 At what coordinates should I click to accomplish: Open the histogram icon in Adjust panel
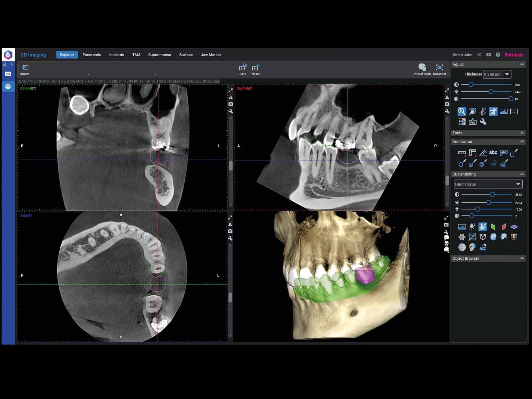[503, 111]
